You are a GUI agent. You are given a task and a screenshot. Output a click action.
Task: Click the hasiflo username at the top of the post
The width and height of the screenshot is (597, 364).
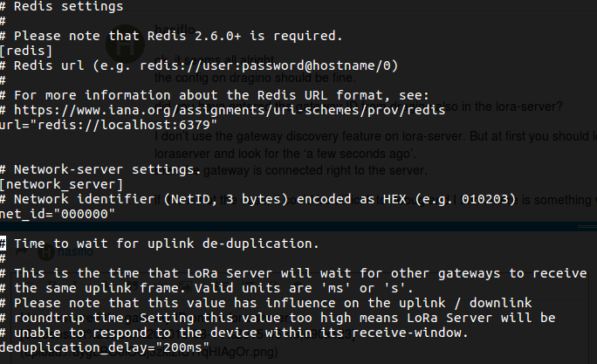175,30
